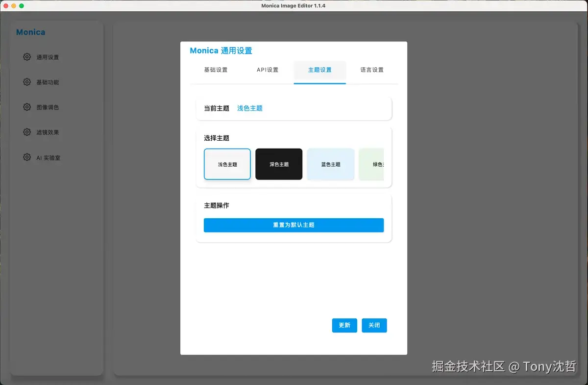
Task: Click the 重置为默认主题 button
Action: (294, 225)
